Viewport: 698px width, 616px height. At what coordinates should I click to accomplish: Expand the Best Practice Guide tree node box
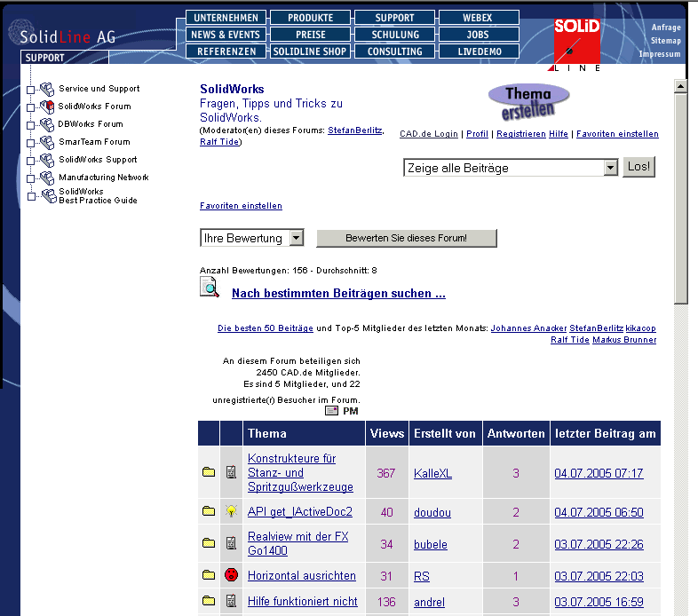31,197
